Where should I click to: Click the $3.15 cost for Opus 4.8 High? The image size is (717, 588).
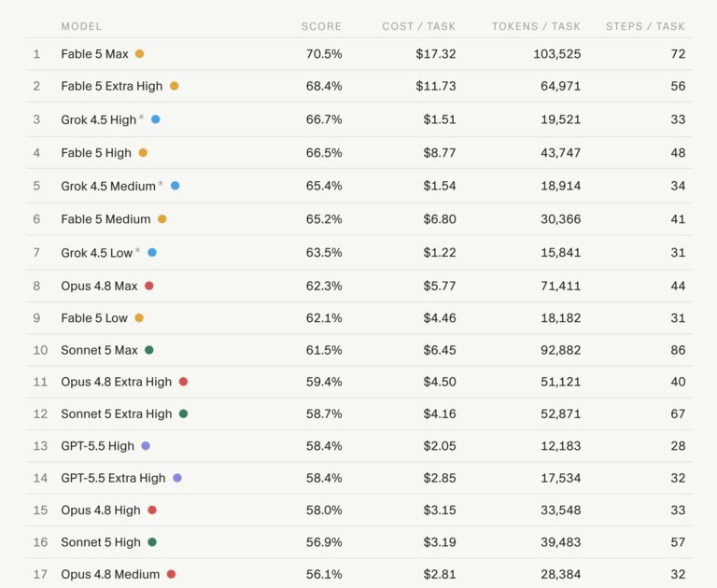tap(440, 510)
